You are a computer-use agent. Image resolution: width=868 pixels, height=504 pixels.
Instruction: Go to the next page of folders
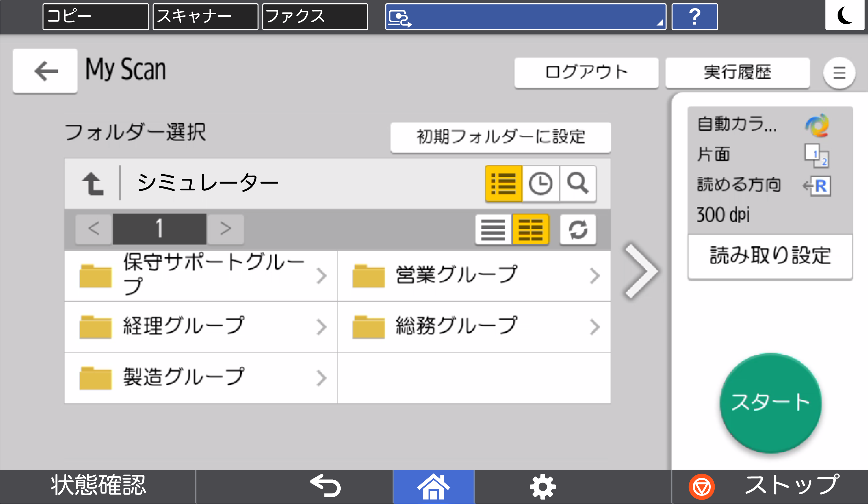click(226, 228)
